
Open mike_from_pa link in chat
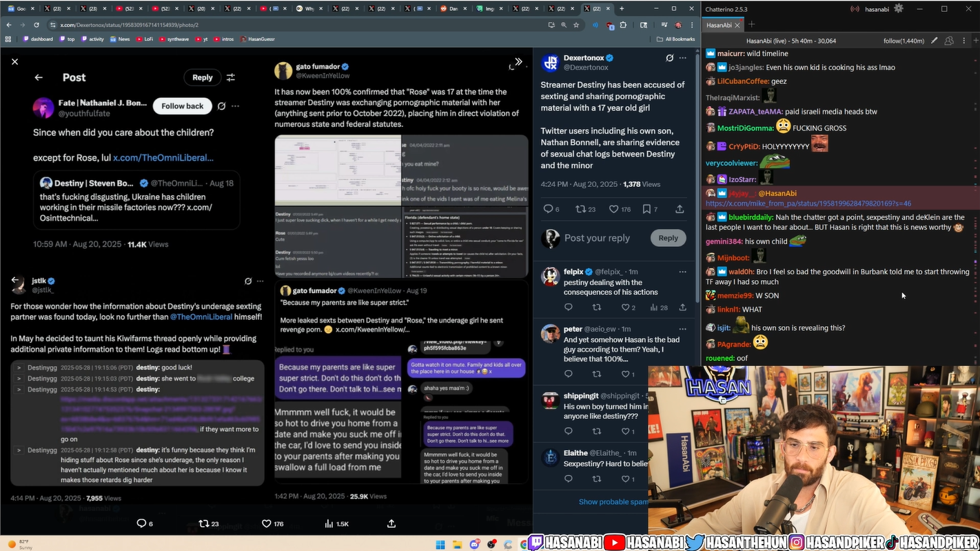[808, 203]
